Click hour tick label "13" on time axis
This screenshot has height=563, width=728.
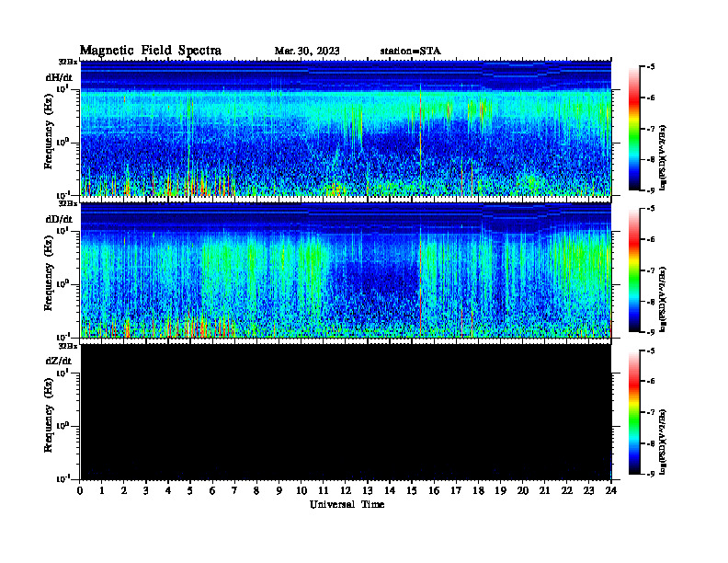pos(368,490)
